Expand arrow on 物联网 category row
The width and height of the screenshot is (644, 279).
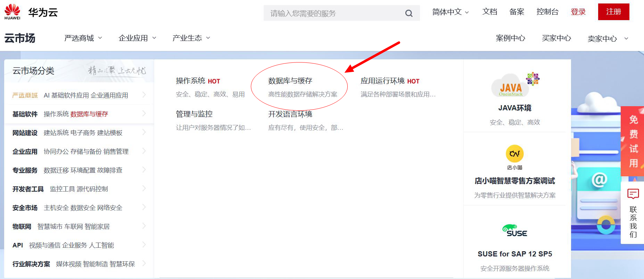(144, 226)
